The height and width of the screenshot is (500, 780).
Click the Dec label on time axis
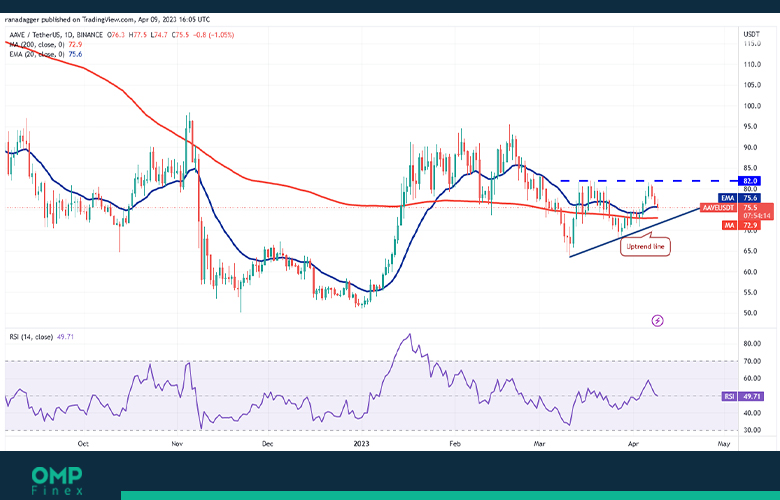268,443
